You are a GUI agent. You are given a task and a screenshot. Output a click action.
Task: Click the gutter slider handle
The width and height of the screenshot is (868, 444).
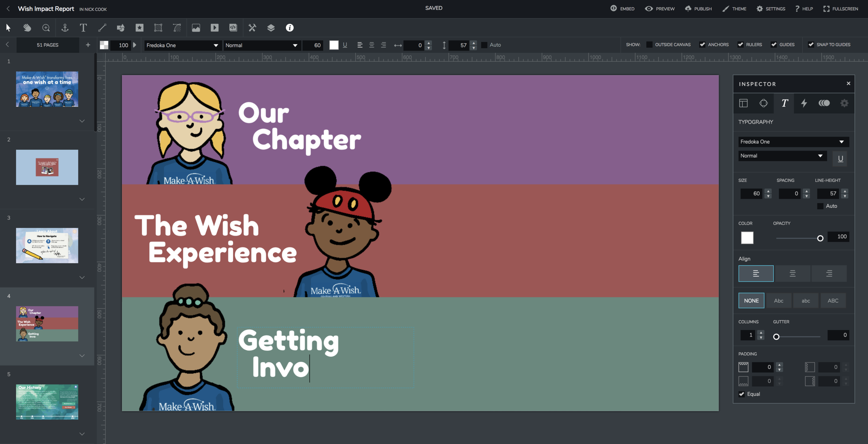(776, 337)
